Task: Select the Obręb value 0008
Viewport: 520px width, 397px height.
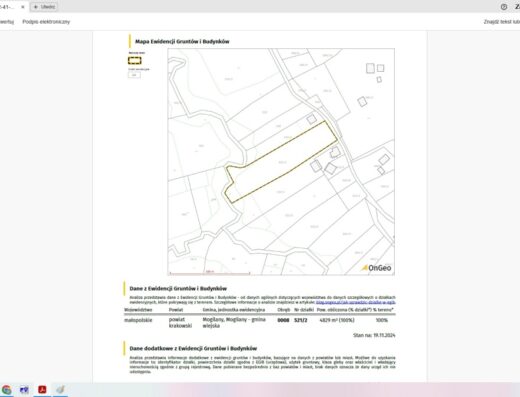Action: point(283,320)
